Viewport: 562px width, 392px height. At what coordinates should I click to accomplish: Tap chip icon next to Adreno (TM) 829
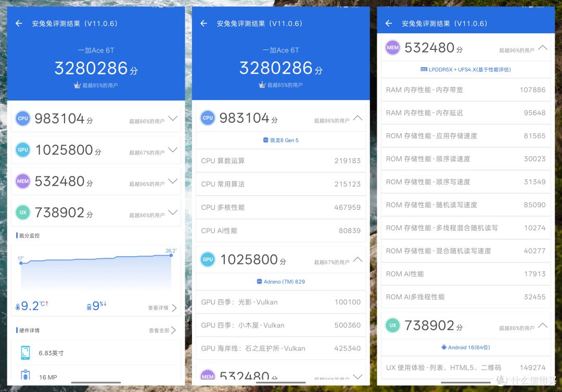pyautogui.click(x=260, y=282)
